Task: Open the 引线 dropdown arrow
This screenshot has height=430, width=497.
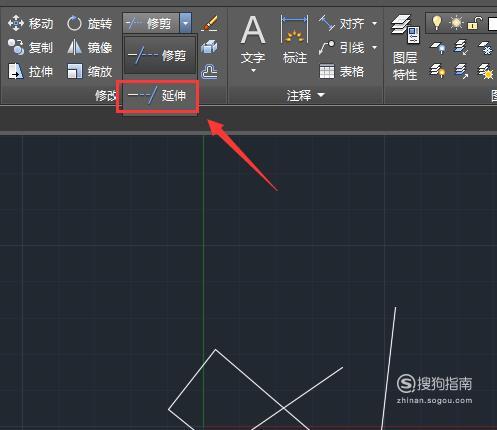Action: click(374, 48)
